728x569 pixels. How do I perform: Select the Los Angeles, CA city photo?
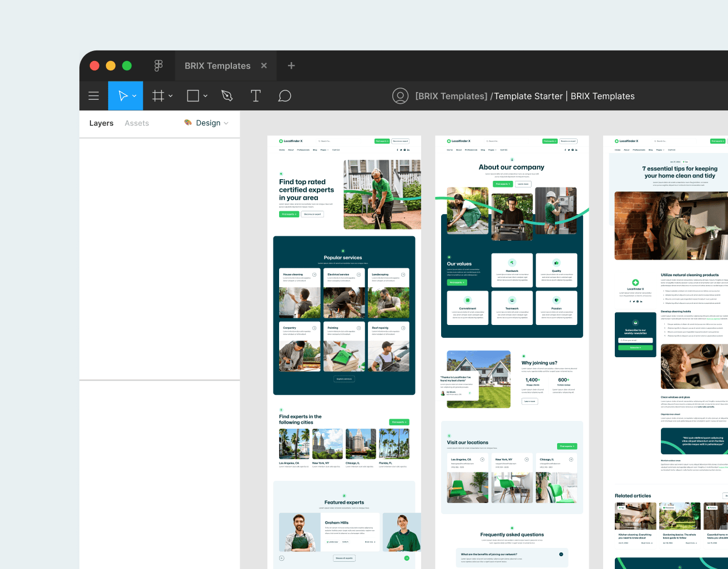pos(294,444)
